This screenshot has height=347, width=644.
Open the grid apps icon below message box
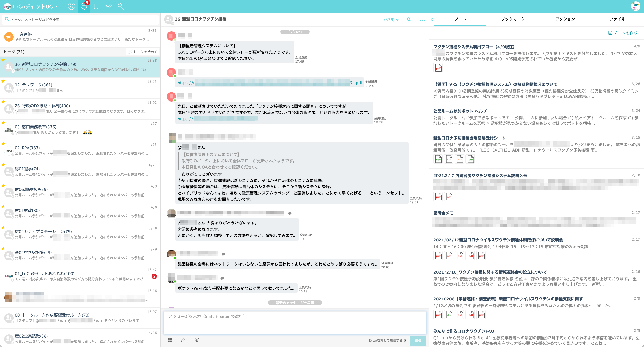click(x=170, y=340)
